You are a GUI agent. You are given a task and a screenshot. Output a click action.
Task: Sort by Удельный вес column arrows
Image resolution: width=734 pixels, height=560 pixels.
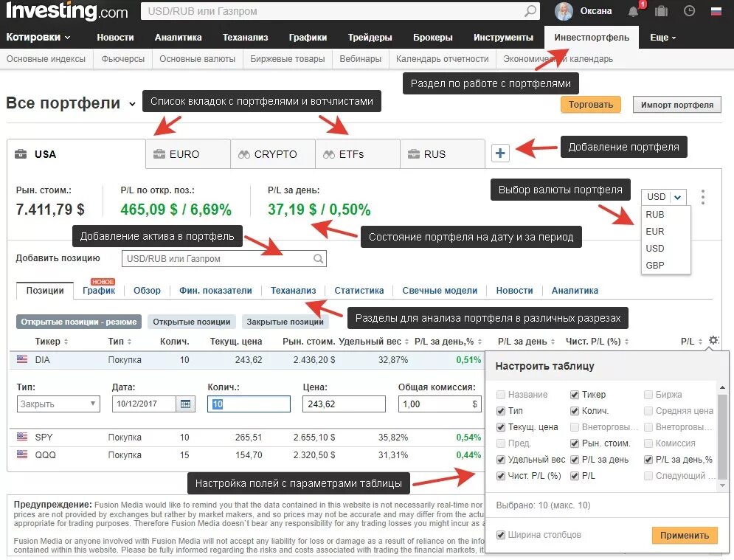406,342
